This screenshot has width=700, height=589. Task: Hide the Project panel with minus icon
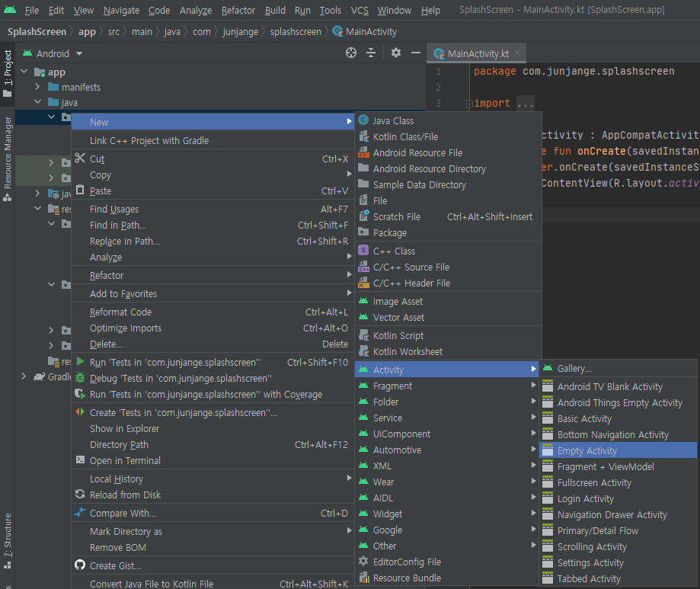pyautogui.click(x=416, y=53)
